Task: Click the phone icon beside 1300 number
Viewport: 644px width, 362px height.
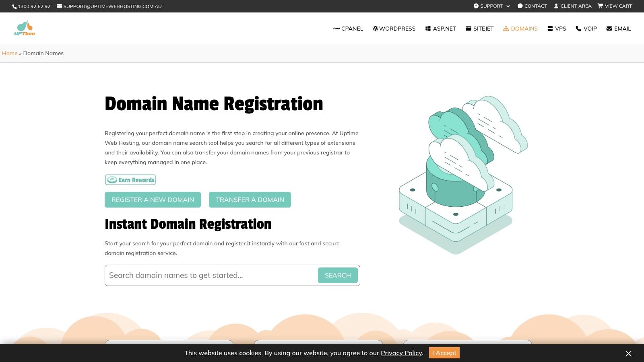Action: click(14, 6)
